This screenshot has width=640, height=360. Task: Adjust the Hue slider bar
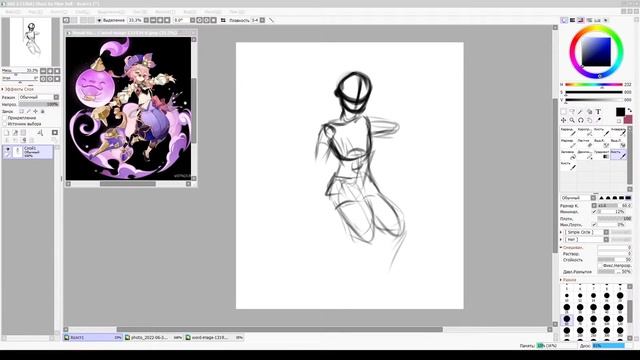(x=594, y=84)
